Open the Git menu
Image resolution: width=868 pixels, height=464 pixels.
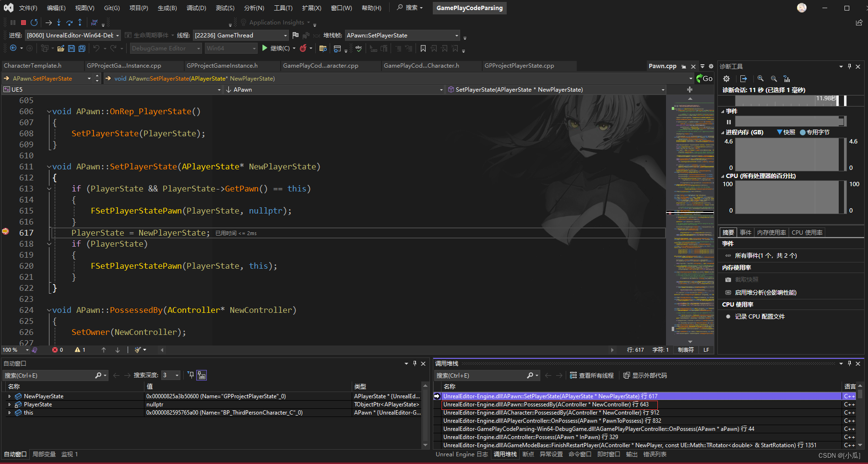pos(112,8)
